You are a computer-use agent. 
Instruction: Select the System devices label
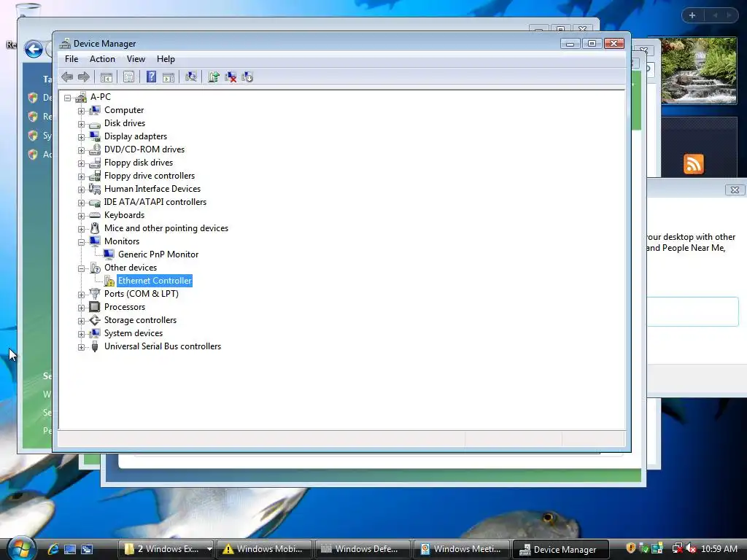tap(133, 333)
